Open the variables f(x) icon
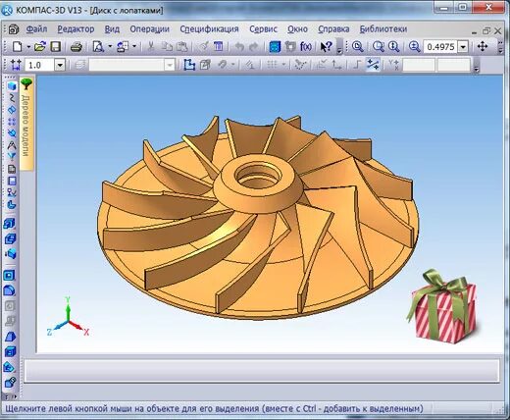 305,47
